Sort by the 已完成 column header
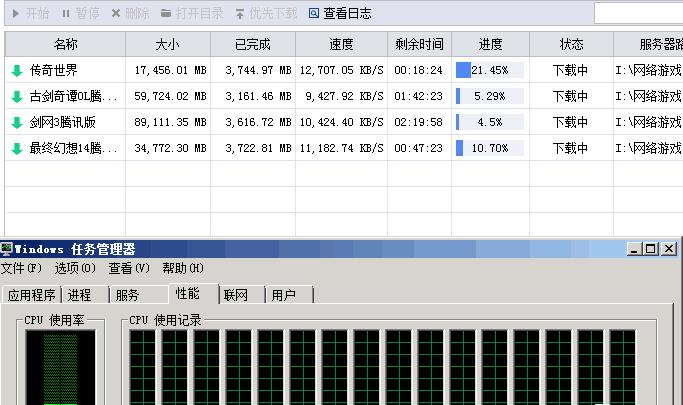 click(253, 44)
